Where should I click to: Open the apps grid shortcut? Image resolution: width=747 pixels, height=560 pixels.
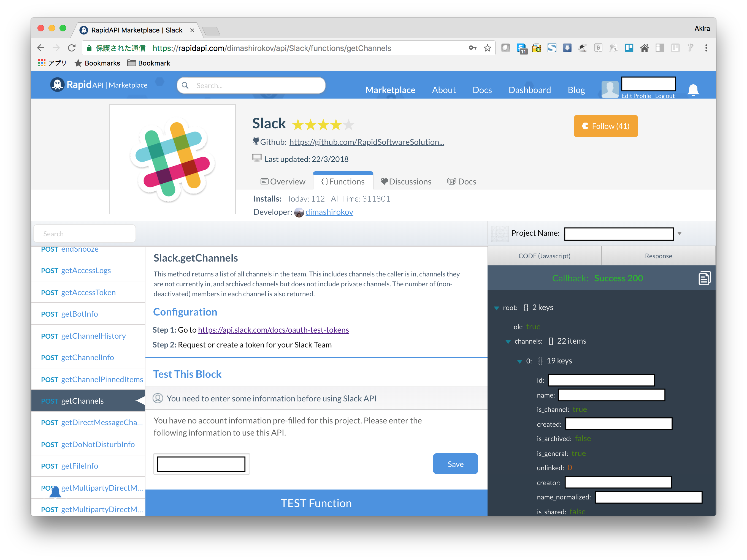(42, 63)
